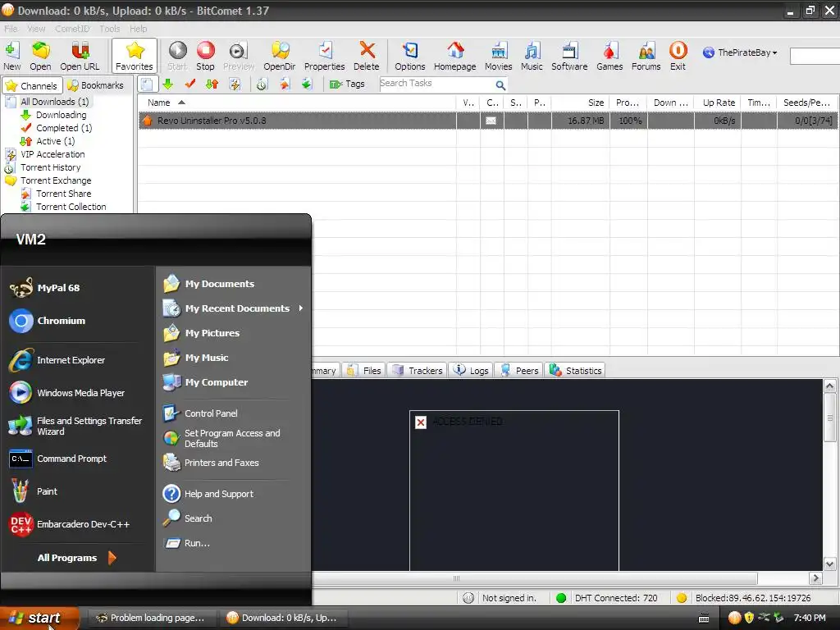The width and height of the screenshot is (840, 630).
Task: Click the Open URL magnet icon
Action: pos(80,57)
